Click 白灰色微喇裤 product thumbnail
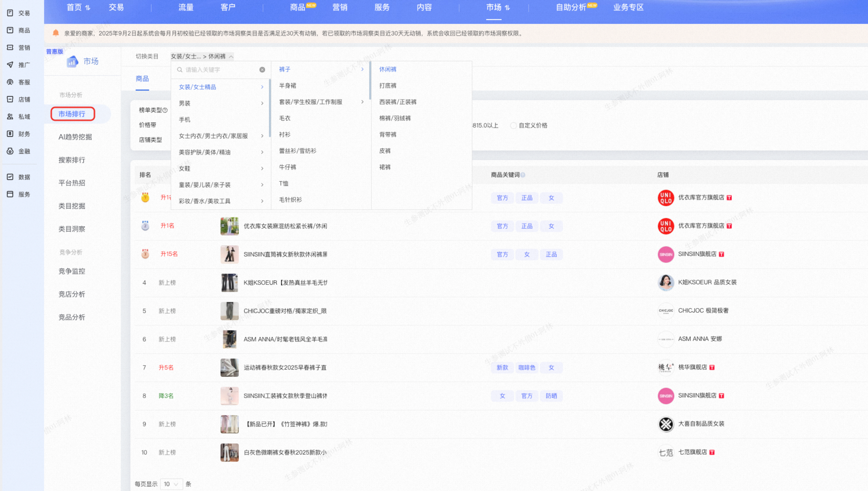The image size is (868, 491). coord(229,452)
